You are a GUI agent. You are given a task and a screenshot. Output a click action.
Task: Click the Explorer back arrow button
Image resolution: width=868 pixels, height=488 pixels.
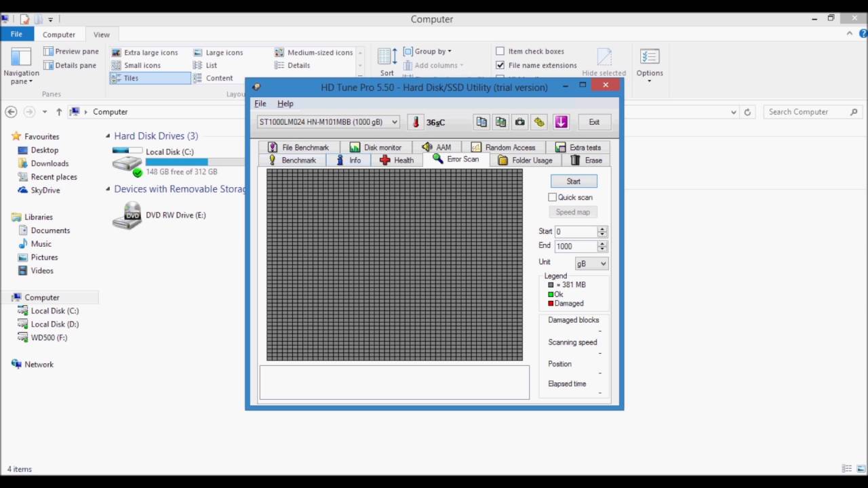11,112
